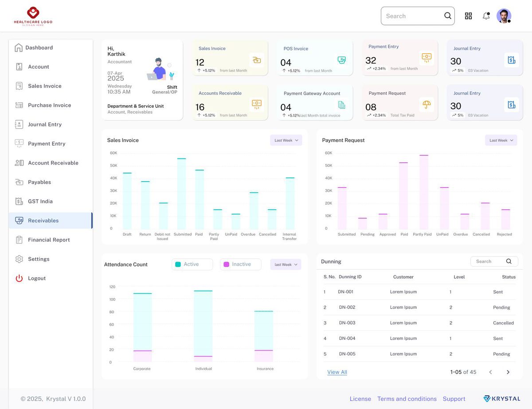Image resolution: width=532 pixels, height=409 pixels.
Task: Click the Settings gear icon in sidebar
Action: [19, 259]
